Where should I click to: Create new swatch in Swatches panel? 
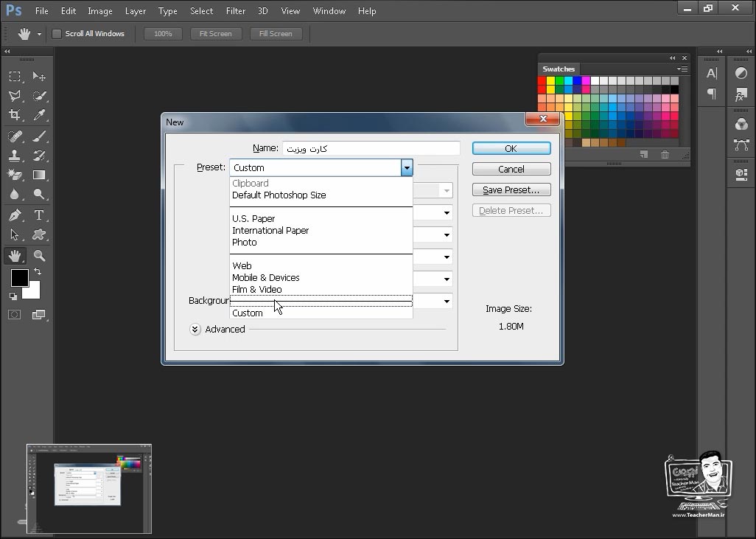(644, 154)
